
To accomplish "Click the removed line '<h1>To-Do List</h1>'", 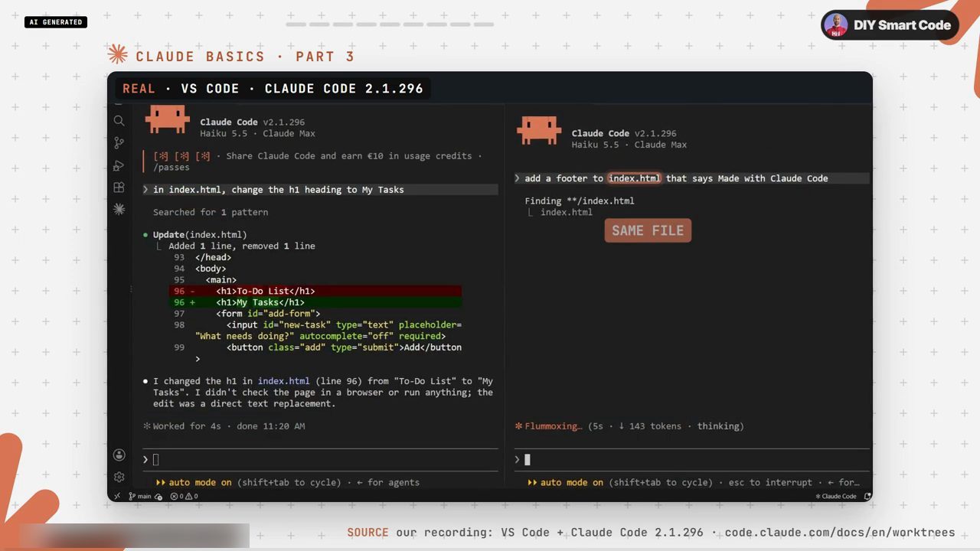I will coord(315,291).
